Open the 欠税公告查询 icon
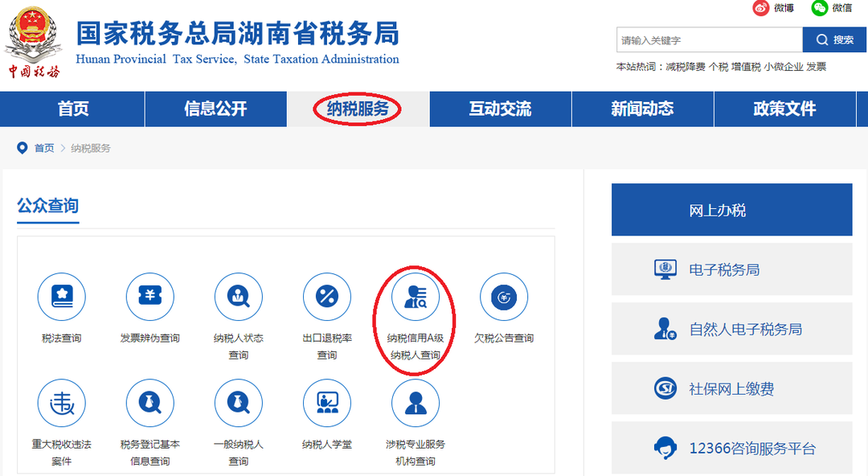868x476 pixels. 504,297
